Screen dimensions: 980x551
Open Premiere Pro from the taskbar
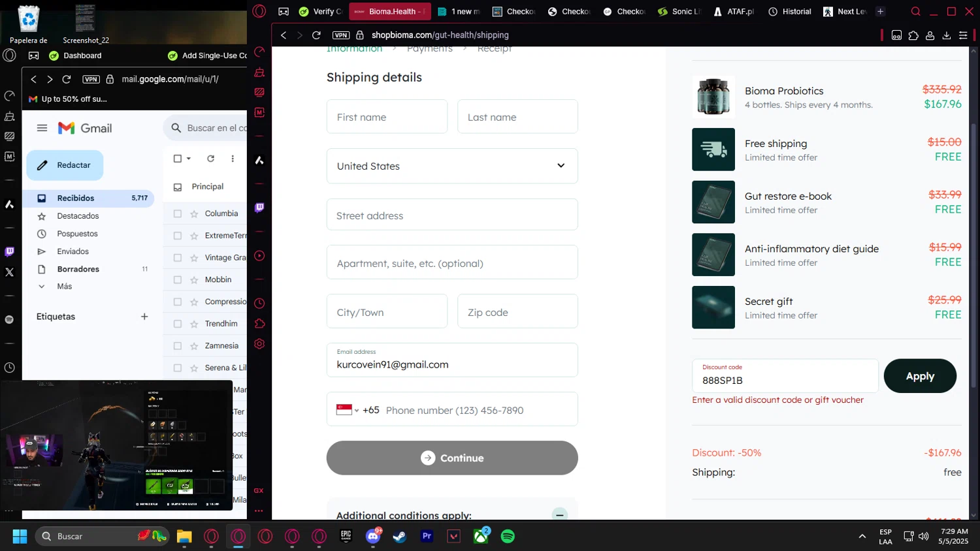click(x=427, y=536)
